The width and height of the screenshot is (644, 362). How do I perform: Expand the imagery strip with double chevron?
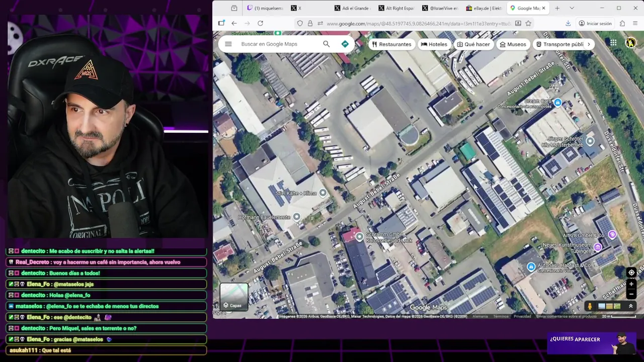click(x=630, y=306)
